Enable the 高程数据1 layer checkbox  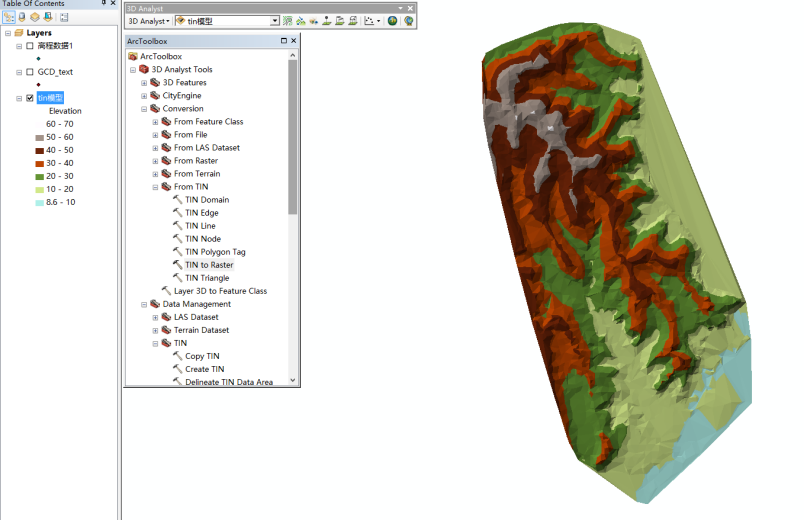coord(29,46)
